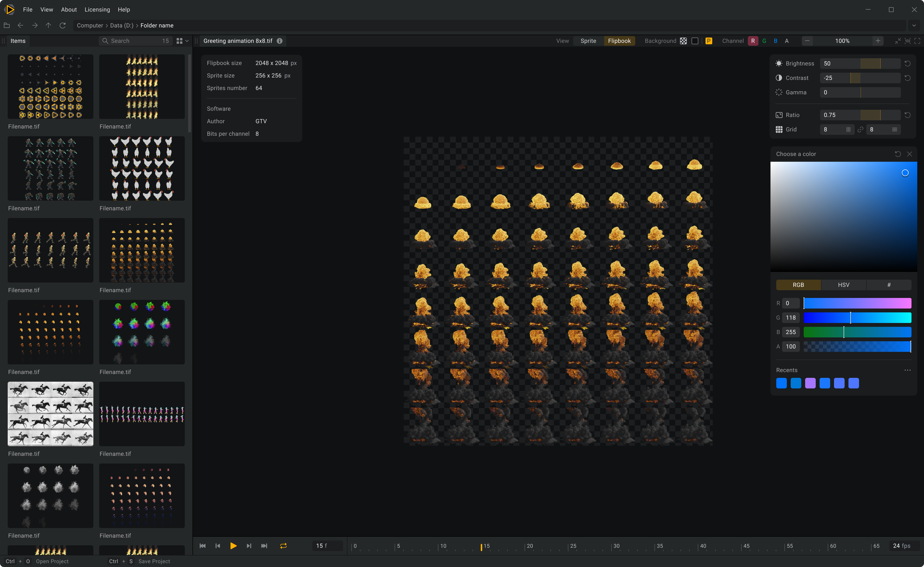Click info icon next to Greeting animation filename
This screenshot has width=924, height=567.
(280, 41)
